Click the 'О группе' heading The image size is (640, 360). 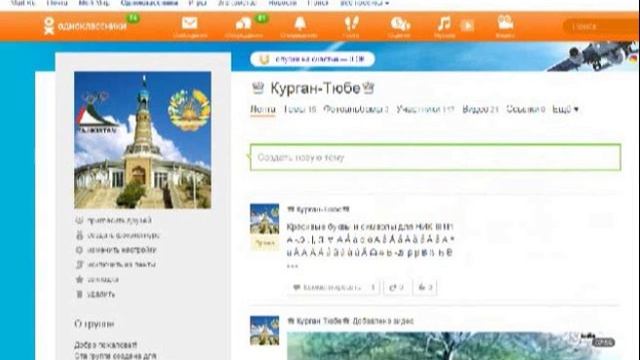click(x=94, y=324)
